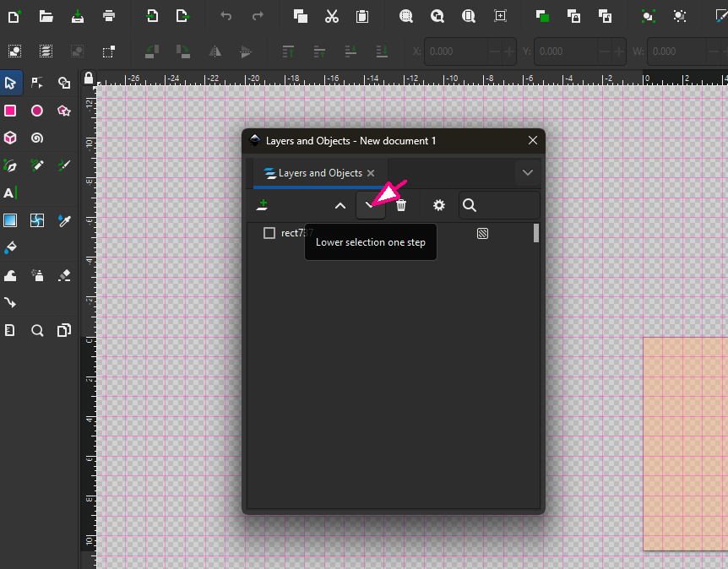Select the Shape Builder tool
The image size is (728, 569).
point(64,83)
